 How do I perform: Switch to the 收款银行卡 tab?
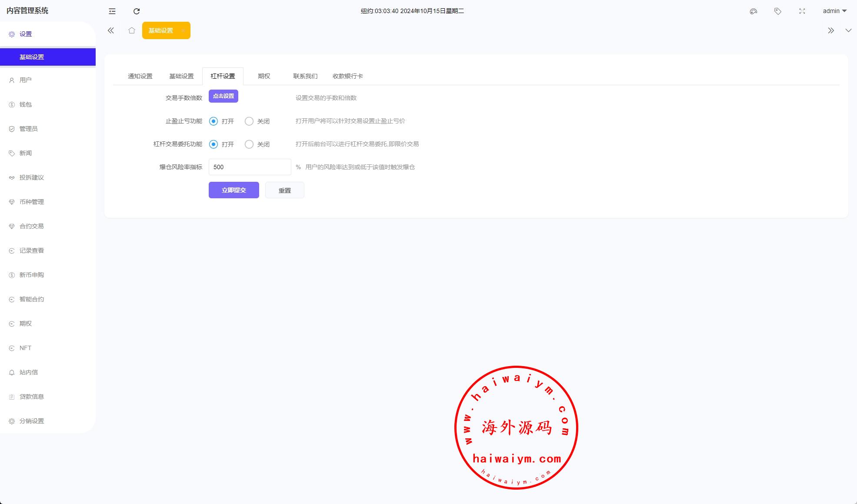point(348,76)
